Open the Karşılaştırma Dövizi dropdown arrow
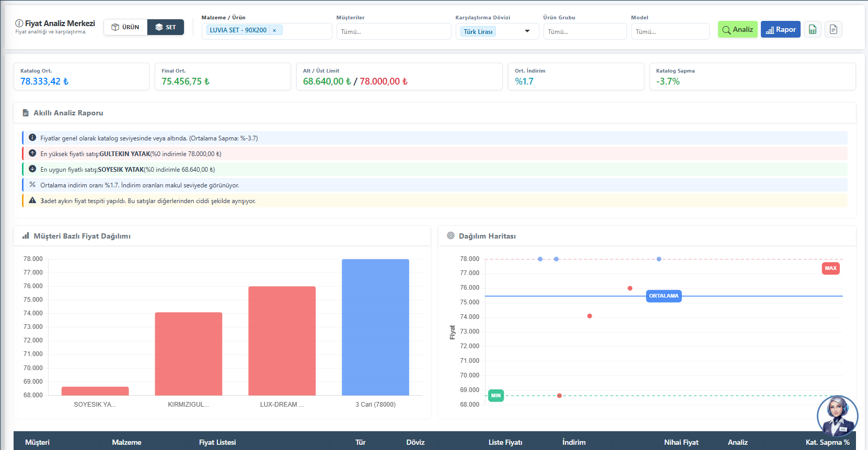 pos(527,31)
